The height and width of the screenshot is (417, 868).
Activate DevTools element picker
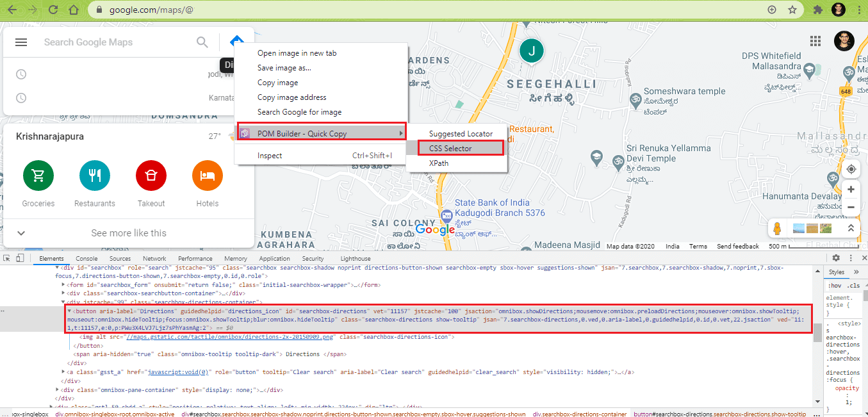6,258
